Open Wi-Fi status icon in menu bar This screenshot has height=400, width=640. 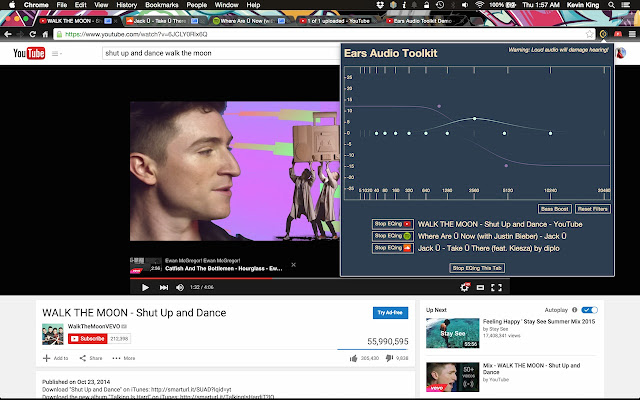click(480, 5)
